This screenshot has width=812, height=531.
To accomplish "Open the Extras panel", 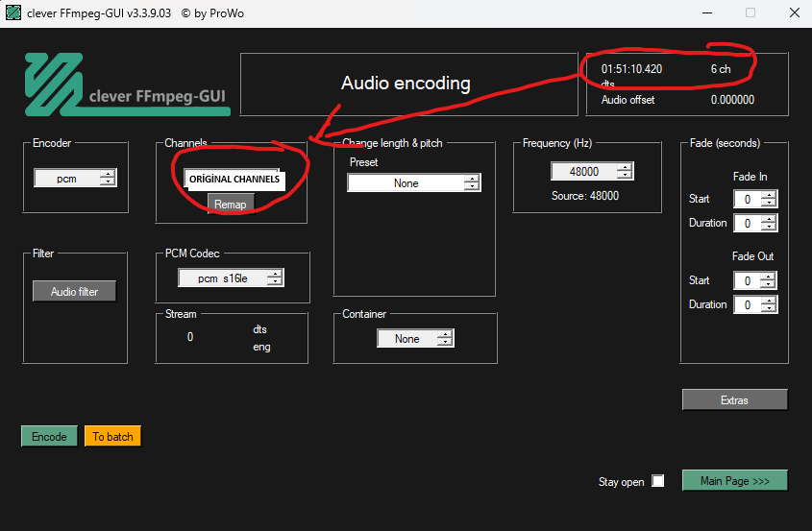I will [x=735, y=400].
